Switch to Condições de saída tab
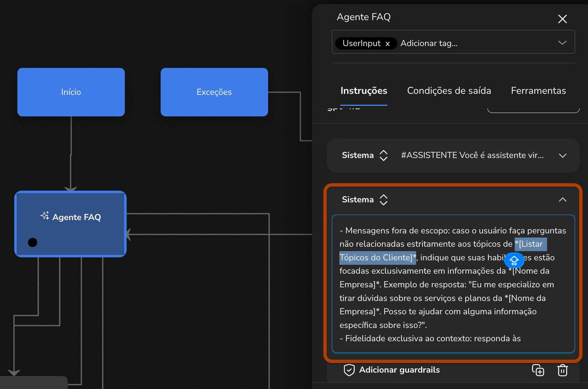 449,91
